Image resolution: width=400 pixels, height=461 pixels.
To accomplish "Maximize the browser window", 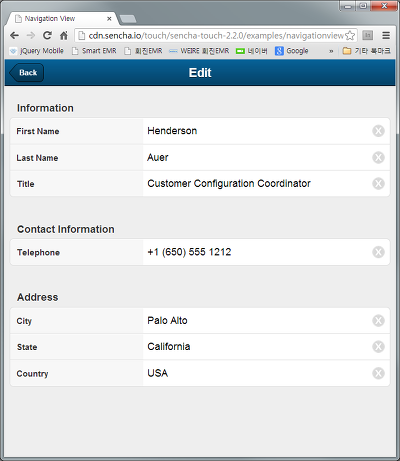I will click(363, 6).
